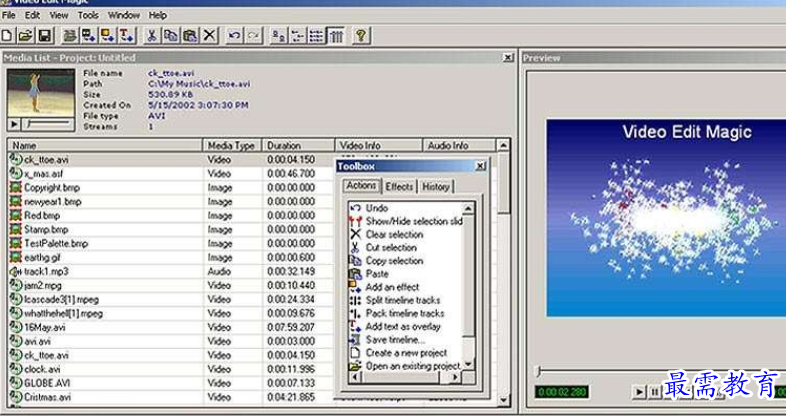
Task: Switch to the History tab in Toolbox
Action: (x=435, y=186)
